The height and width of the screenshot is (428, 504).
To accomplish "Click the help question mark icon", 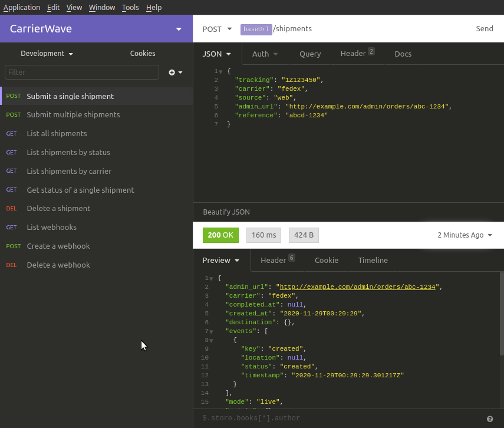I will pyautogui.click(x=489, y=419).
